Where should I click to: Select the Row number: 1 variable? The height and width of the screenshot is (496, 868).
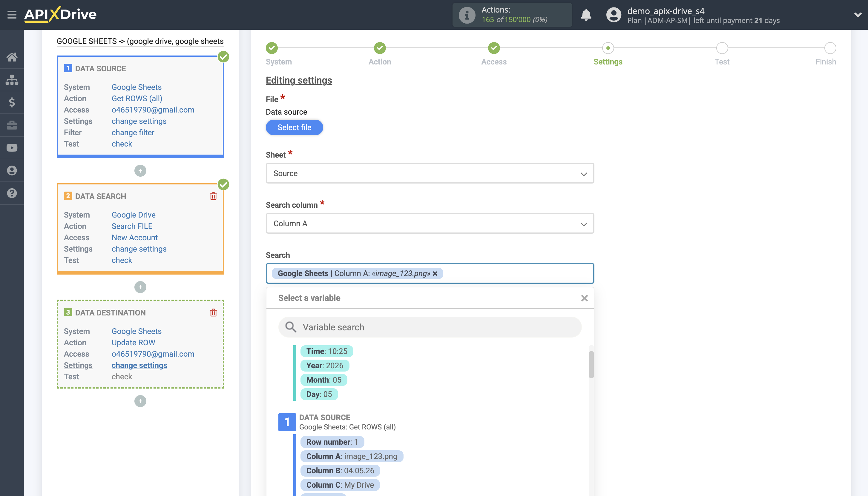coord(332,442)
